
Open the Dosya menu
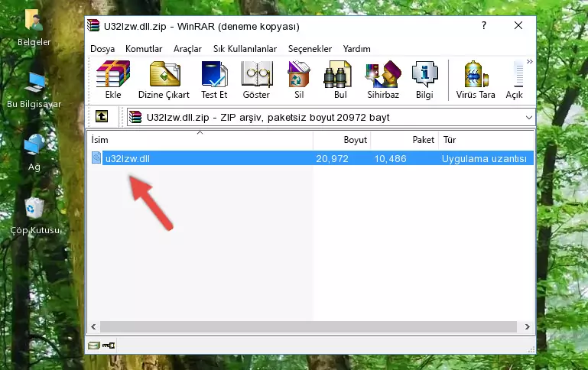pos(102,49)
